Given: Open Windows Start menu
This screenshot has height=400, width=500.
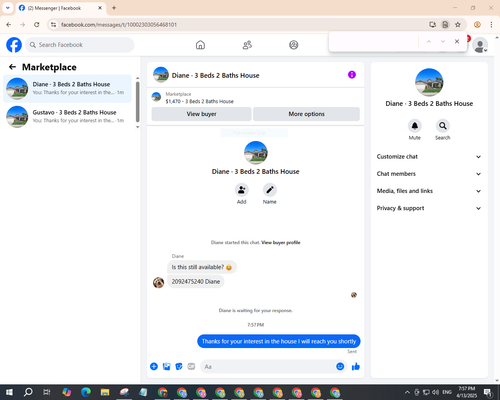Looking at the screenshot, I should pyautogui.click(x=9, y=392).
